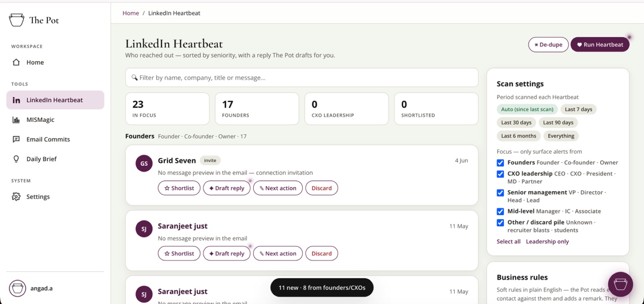Click The Pot logo icon in sidebar
This screenshot has width=644, height=304.
(x=17, y=20)
